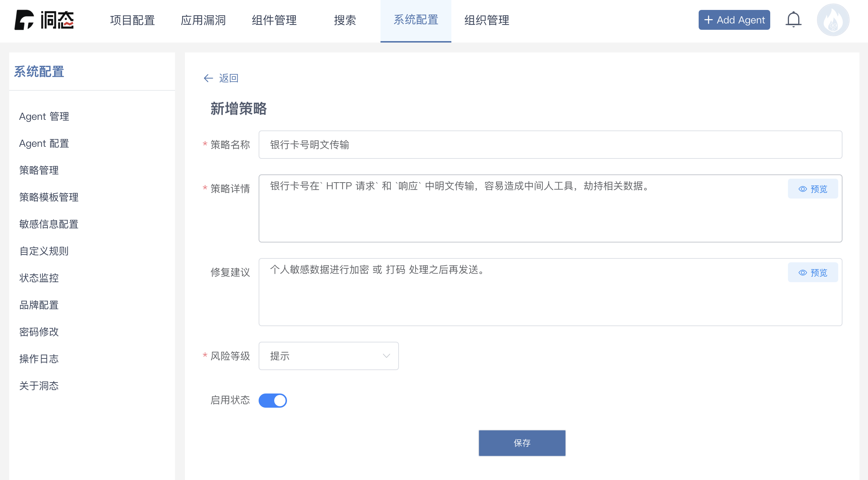Screen dimensions: 868x480
Task: Select 敏感信息配置 in the sidebar
Action: point(49,224)
